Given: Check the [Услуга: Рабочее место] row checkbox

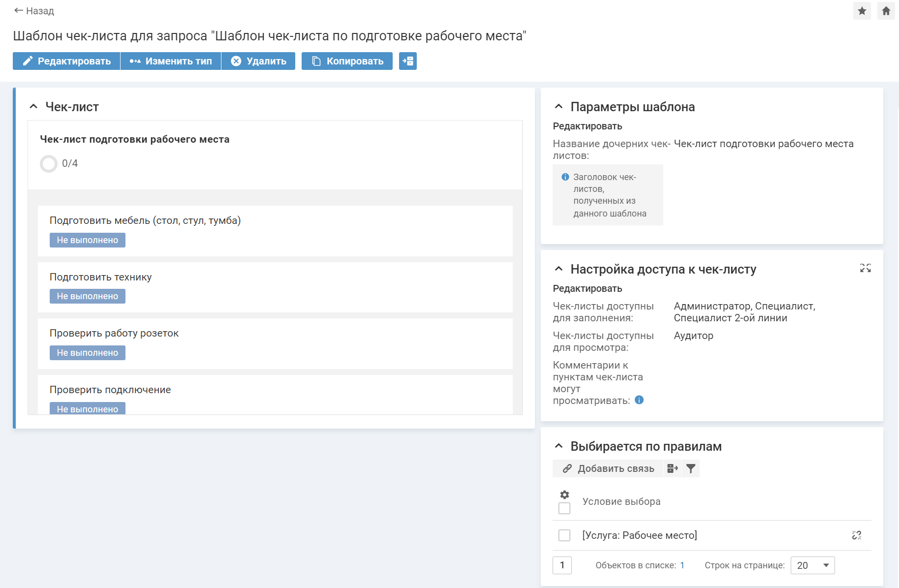Looking at the screenshot, I should tap(564, 535).
